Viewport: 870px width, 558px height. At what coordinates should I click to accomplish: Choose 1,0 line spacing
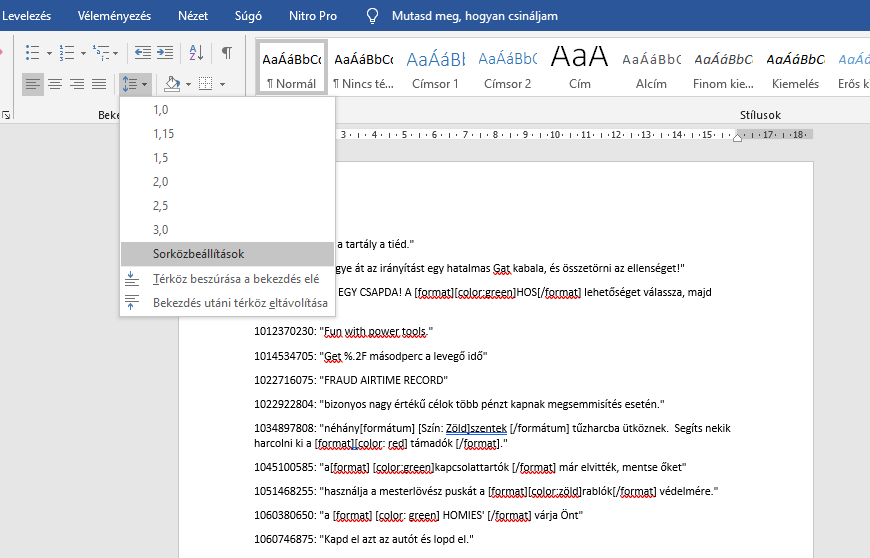pyautogui.click(x=227, y=110)
